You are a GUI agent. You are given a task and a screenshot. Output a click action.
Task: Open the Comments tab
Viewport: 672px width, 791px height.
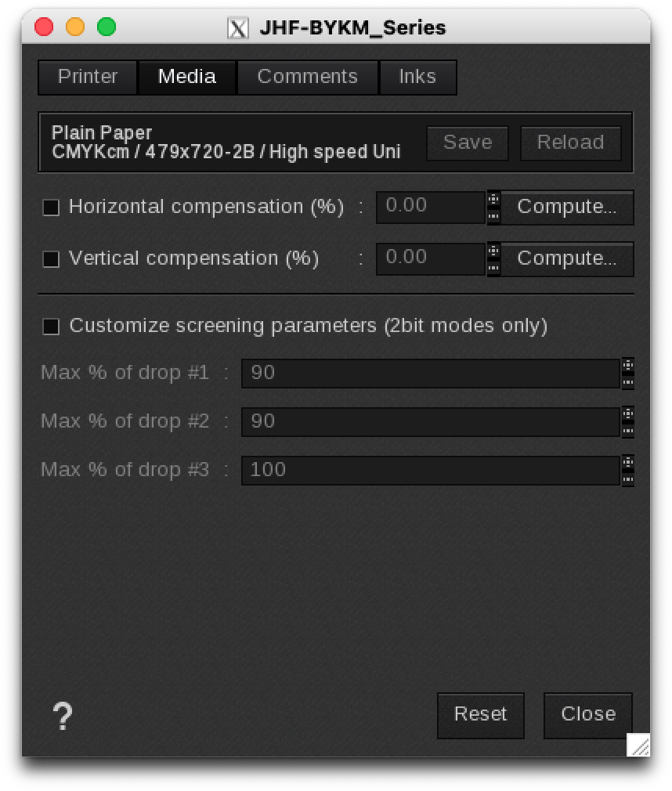point(307,77)
